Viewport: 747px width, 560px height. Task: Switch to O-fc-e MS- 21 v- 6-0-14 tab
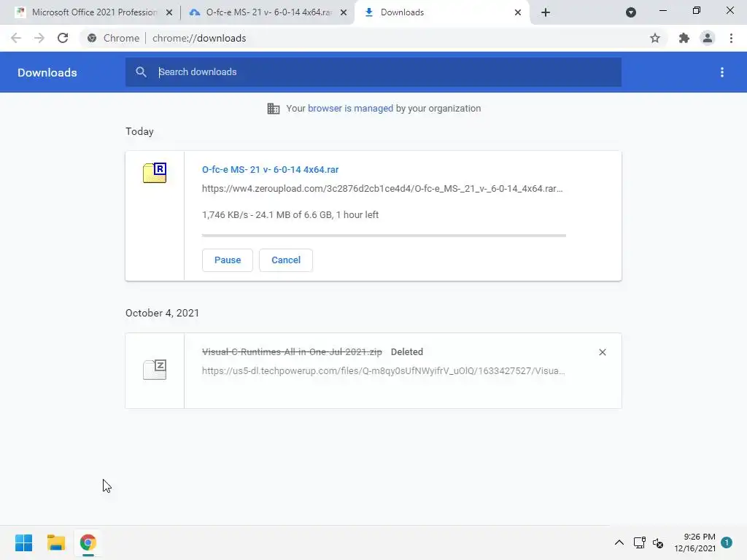pos(267,12)
